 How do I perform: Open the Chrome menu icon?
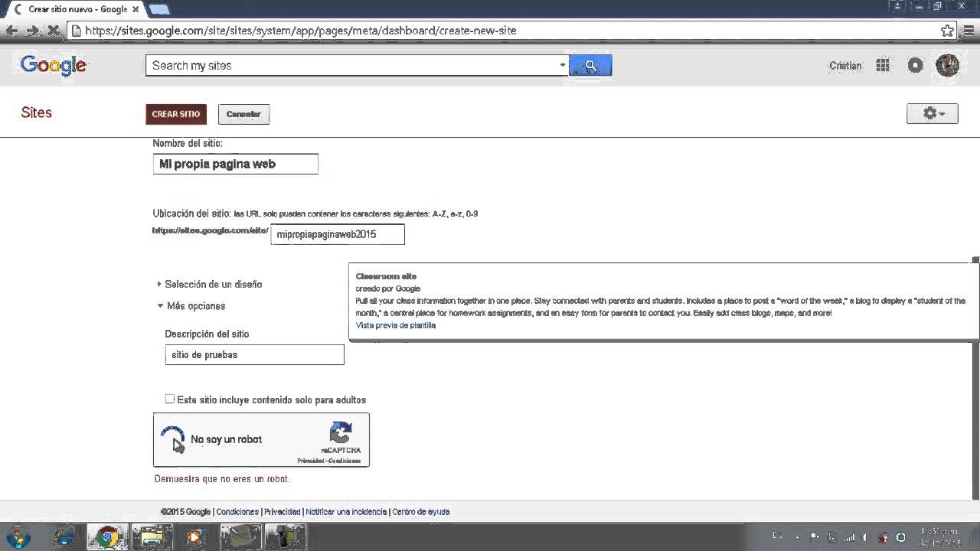pos(968,31)
